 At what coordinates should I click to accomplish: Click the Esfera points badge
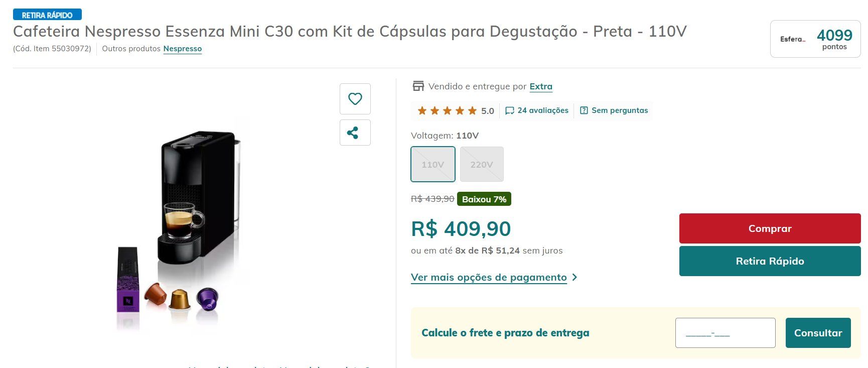[815, 39]
